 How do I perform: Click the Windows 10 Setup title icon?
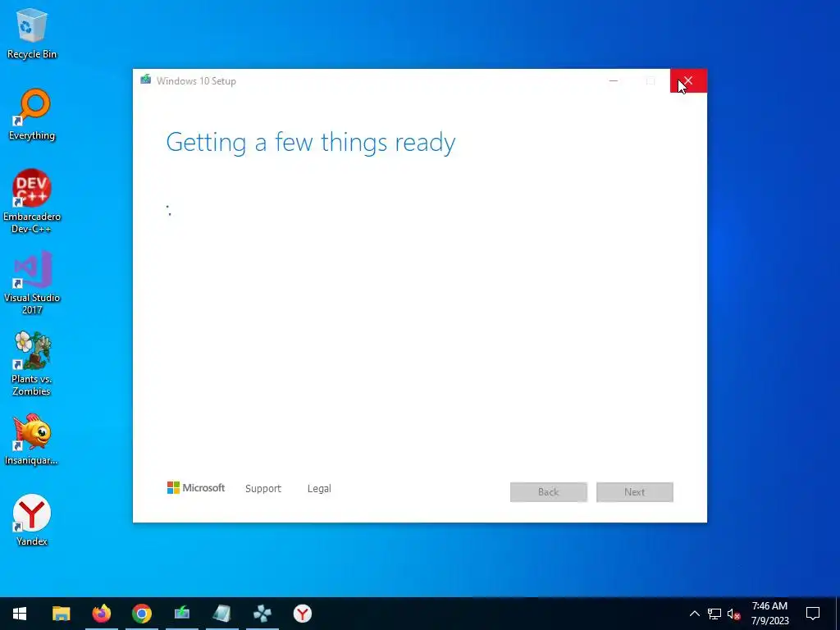coord(145,80)
